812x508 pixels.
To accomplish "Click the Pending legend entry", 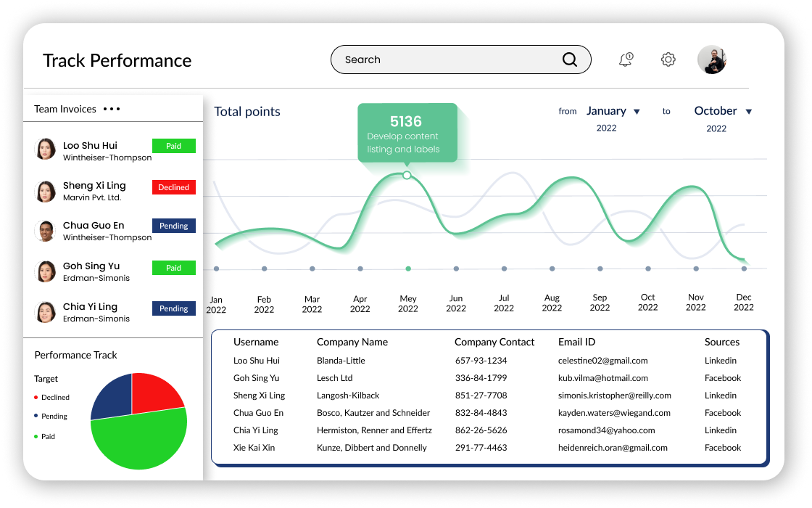I will tap(51, 417).
